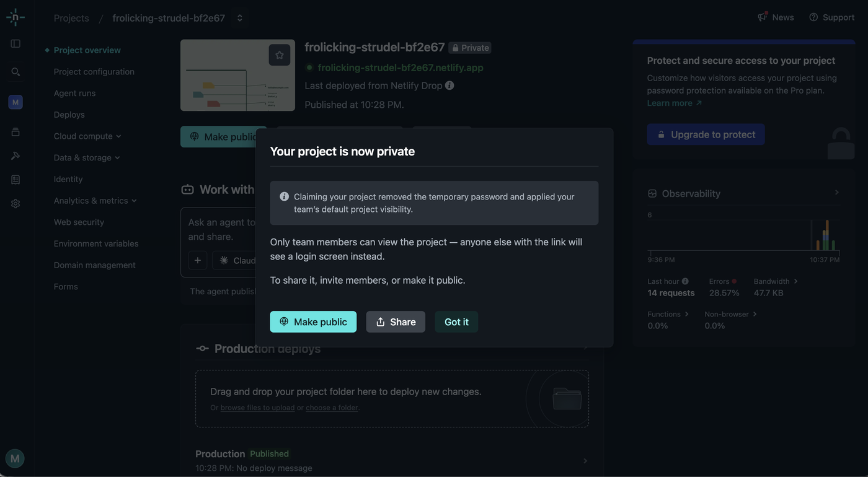This screenshot has width=868, height=477.
Task: Click info icon next to Netlify Drop
Action: 449,85
